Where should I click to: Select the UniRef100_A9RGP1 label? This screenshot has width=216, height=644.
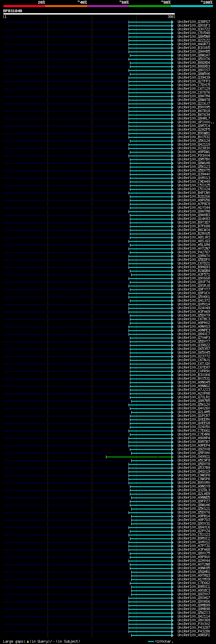(194, 635)
